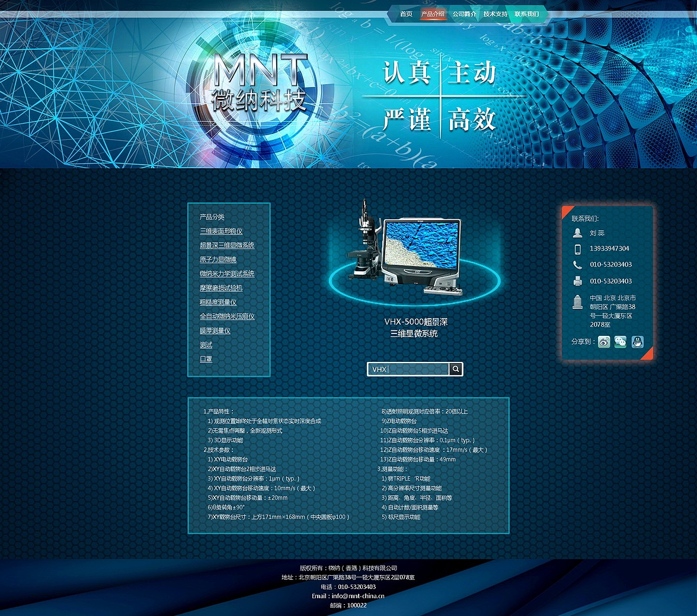Open 膜厚测量仪 category link

click(215, 331)
